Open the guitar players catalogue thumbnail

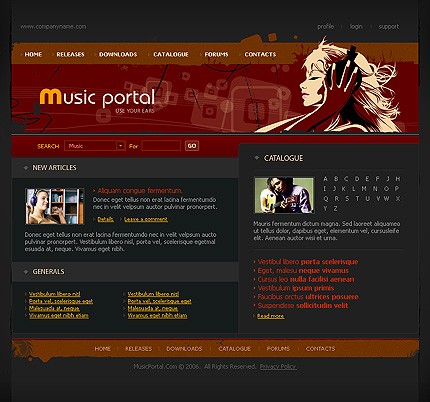[x=284, y=195]
